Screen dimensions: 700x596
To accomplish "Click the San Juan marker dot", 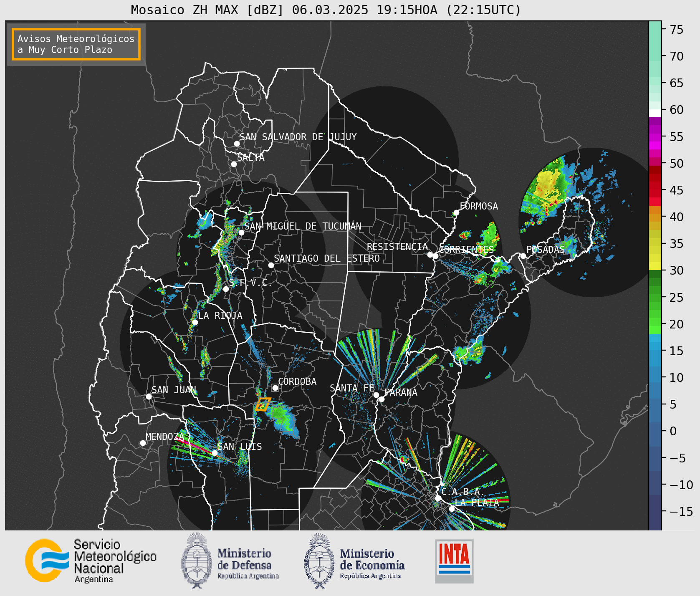I will click(x=149, y=396).
